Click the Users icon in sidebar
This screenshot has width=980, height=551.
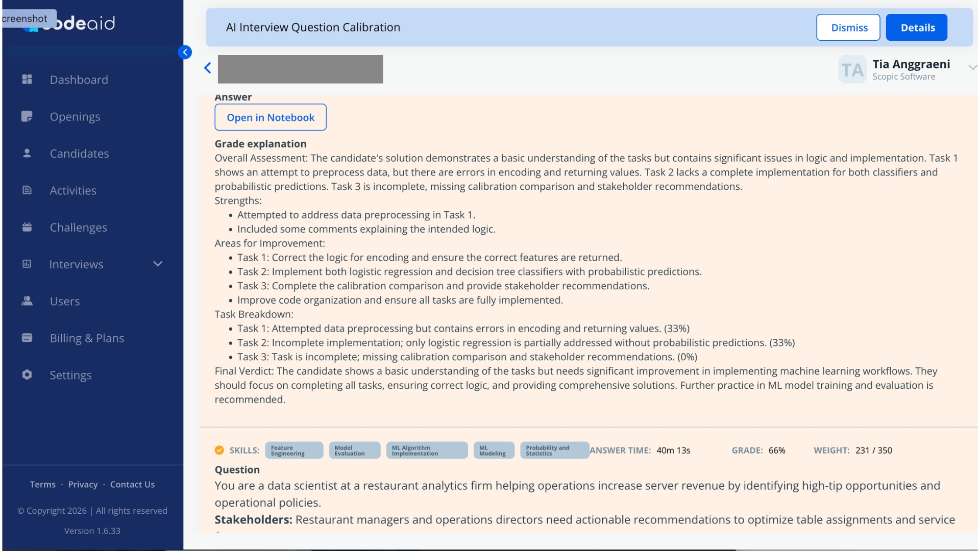click(27, 300)
